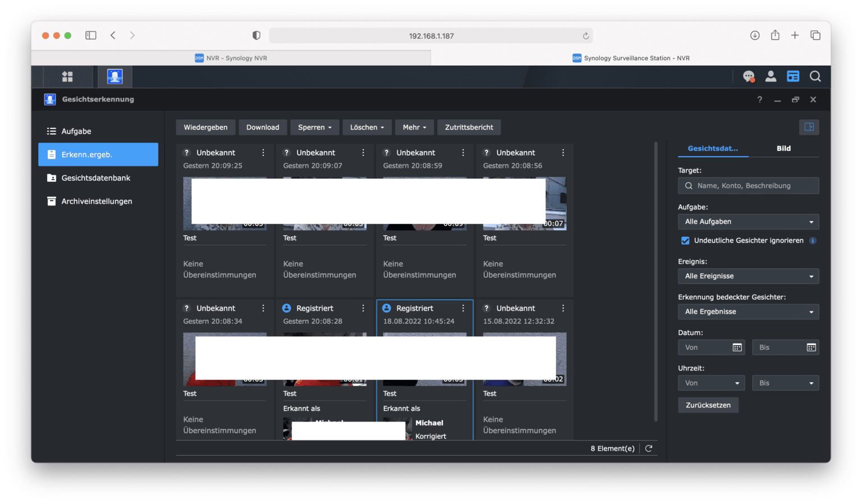Click the face recognition icon in the taskbar
This screenshot has height=504, width=862.
pos(114,76)
